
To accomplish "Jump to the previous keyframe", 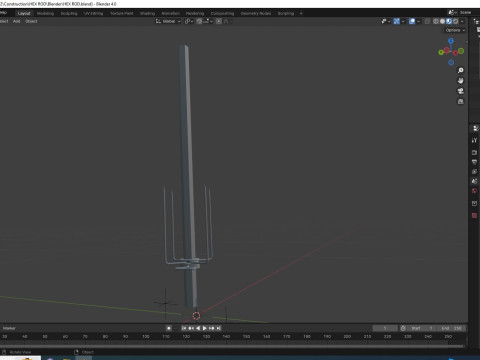I will pyautogui.click(x=191, y=328).
